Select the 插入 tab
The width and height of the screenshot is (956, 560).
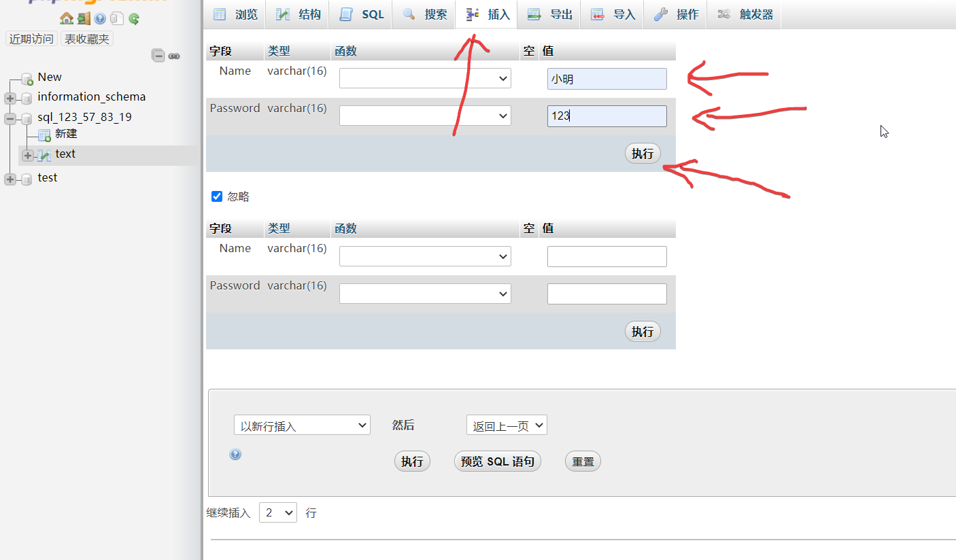click(x=487, y=14)
